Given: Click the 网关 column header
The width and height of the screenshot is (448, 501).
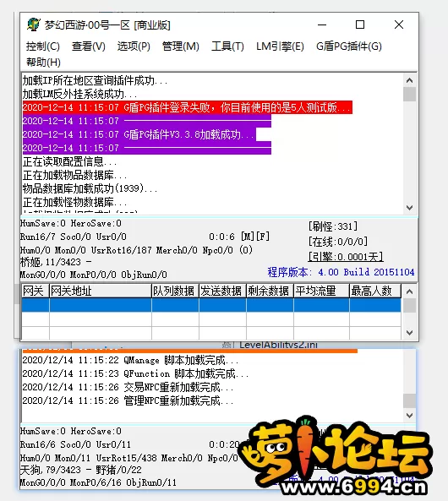Looking at the screenshot, I should (x=36, y=291).
